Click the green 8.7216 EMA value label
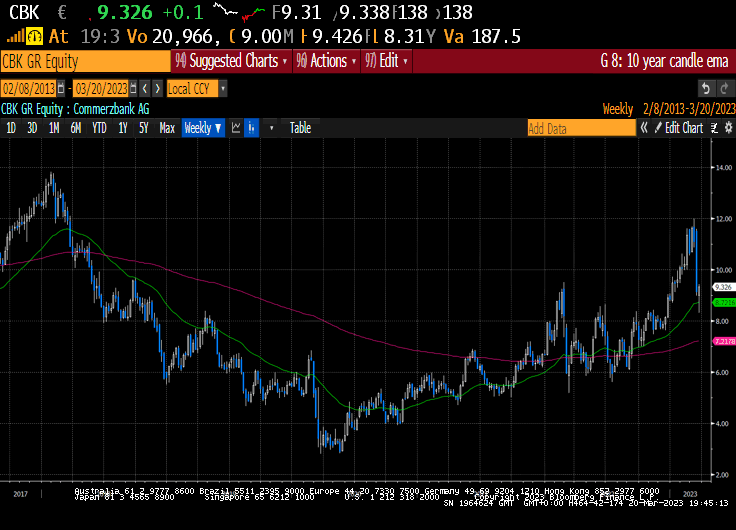736x530 pixels. click(x=724, y=303)
